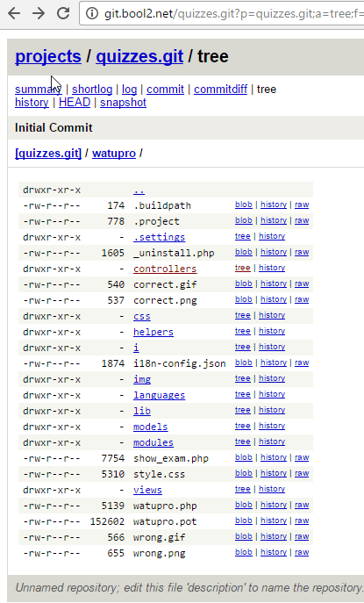The image size is (364, 603).
Task: View raw i18n-config.json
Action: point(302,363)
